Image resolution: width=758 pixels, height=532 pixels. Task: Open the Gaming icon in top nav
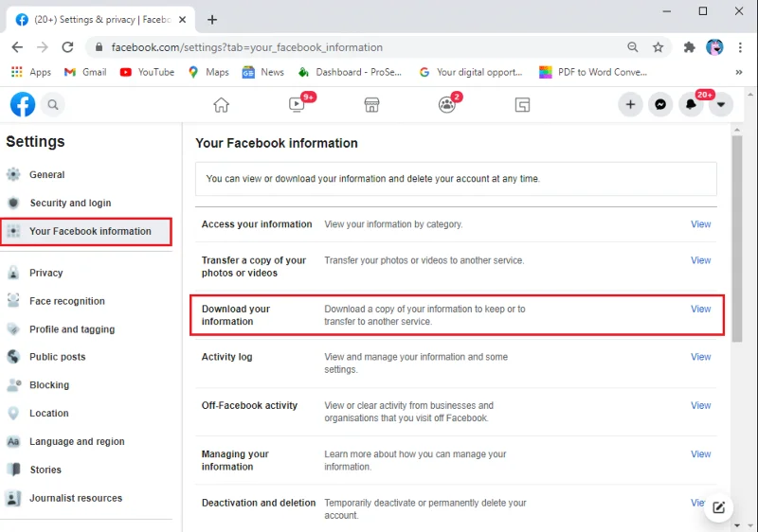pos(523,105)
